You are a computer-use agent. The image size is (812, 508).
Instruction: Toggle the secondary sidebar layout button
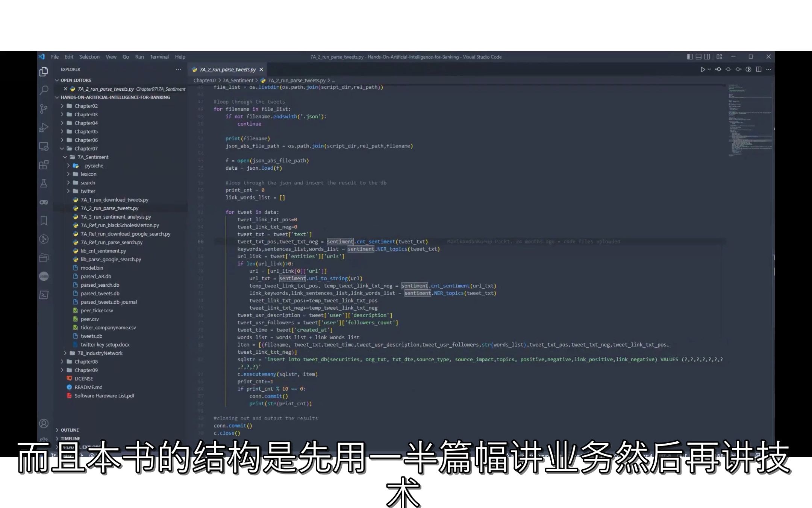tap(707, 57)
